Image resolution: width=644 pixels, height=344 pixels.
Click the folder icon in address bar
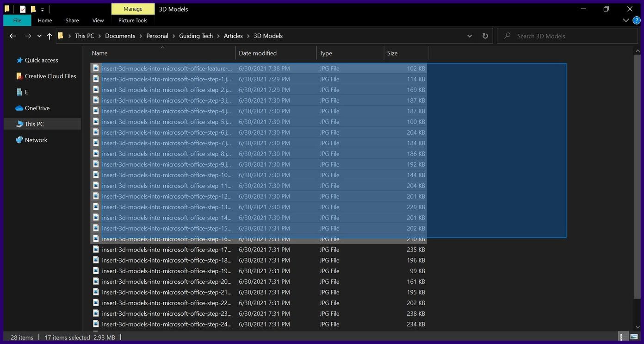tap(61, 36)
